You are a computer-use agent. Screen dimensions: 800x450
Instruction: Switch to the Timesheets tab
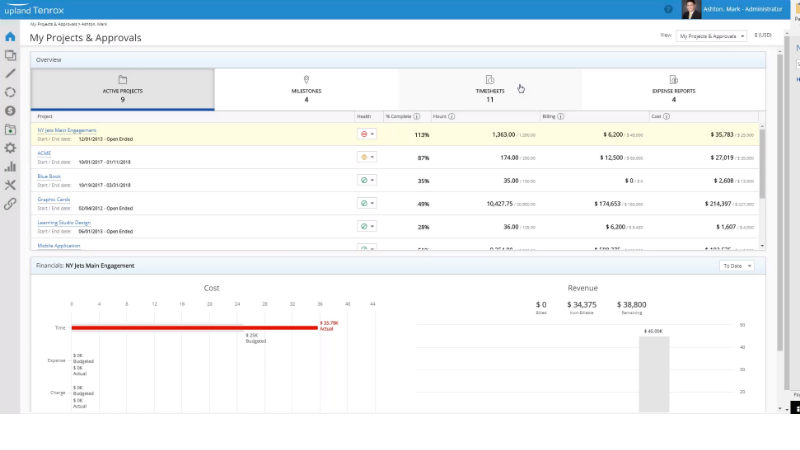tap(490, 89)
